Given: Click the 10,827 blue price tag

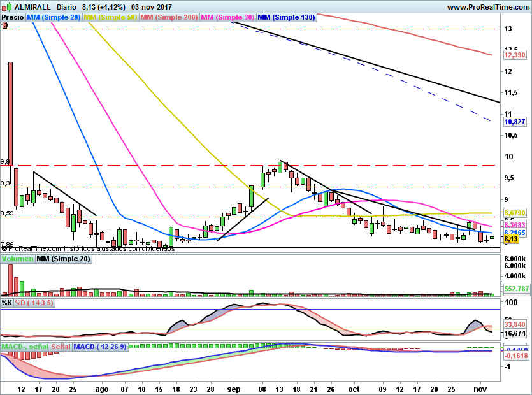Looking at the screenshot, I should point(514,122).
